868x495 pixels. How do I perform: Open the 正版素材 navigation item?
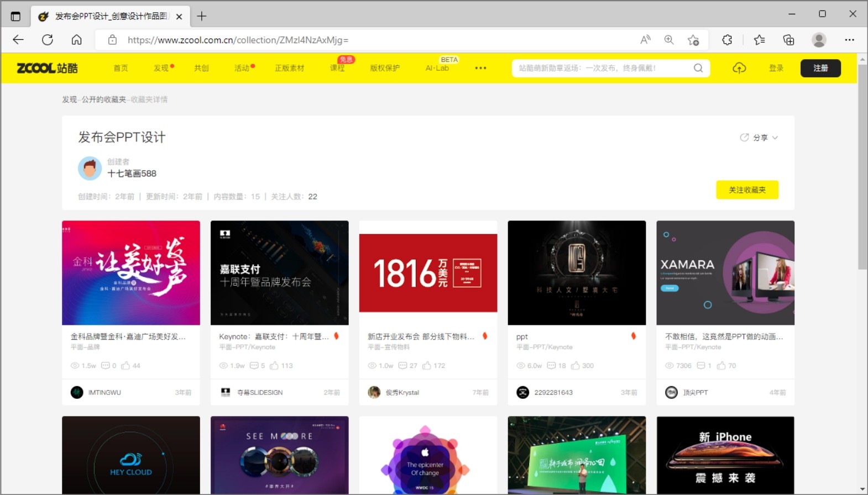click(x=290, y=68)
